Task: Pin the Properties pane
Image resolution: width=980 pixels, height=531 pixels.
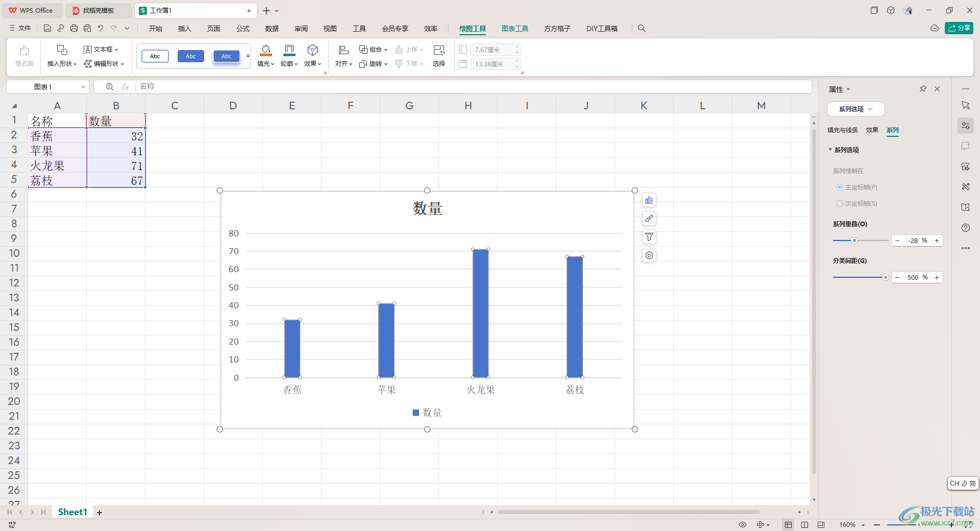Action: point(923,89)
